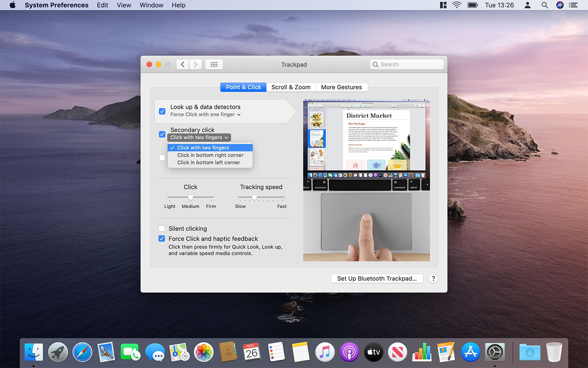Click the Tracking speed slider
Screen dimensions: 588x368
261,197
